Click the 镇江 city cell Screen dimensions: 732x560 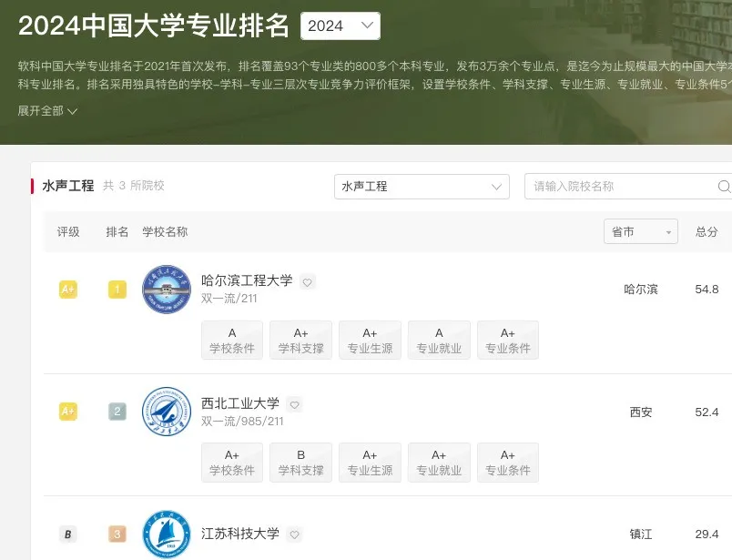(641, 535)
